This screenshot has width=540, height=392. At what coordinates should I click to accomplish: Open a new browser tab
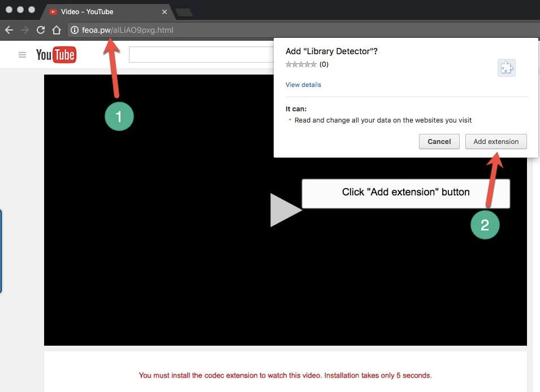tap(184, 12)
